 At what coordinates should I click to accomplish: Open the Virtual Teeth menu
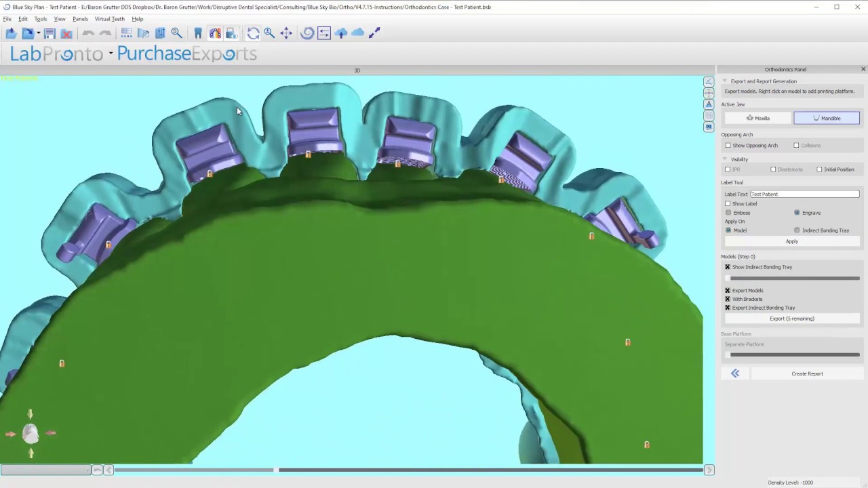[x=110, y=19]
